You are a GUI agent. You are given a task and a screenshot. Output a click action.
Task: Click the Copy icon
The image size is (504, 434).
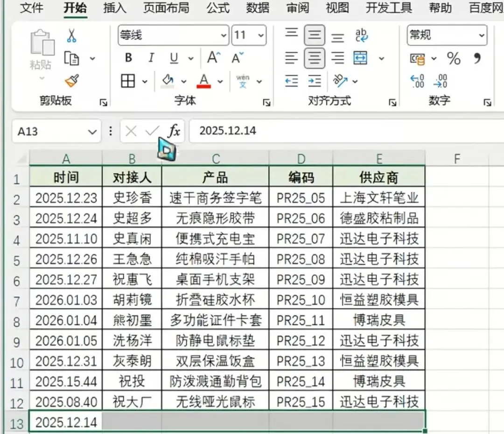click(71, 58)
